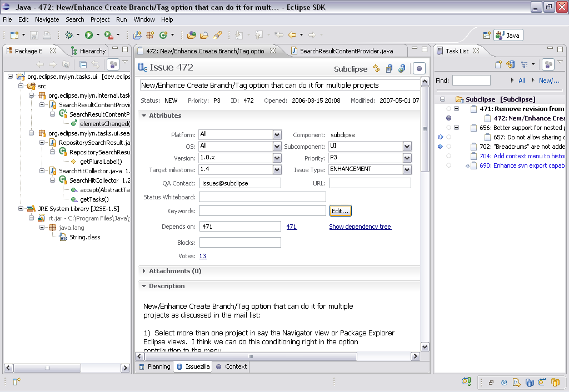This screenshot has width=569, height=392.
Task: Open the Navigate menu
Action: 47,19
